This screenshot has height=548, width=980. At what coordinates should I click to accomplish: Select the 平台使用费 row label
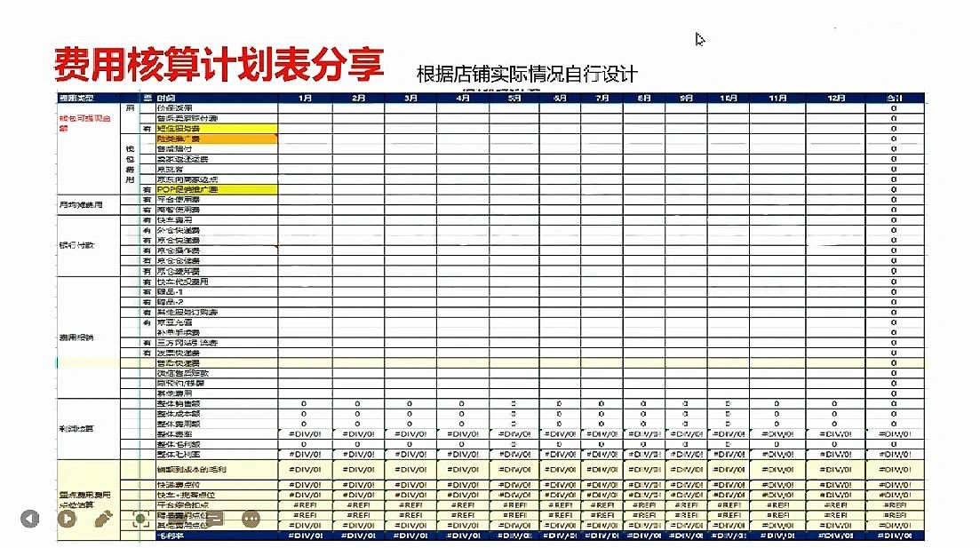(x=178, y=200)
